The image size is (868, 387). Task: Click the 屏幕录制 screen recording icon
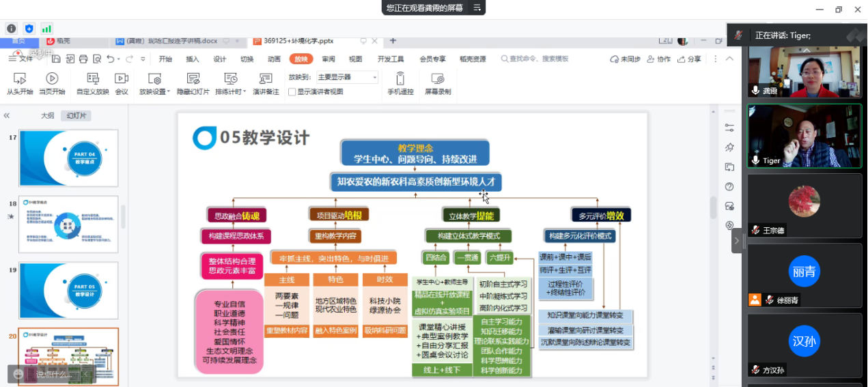pyautogui.click(x=438, y=79)
